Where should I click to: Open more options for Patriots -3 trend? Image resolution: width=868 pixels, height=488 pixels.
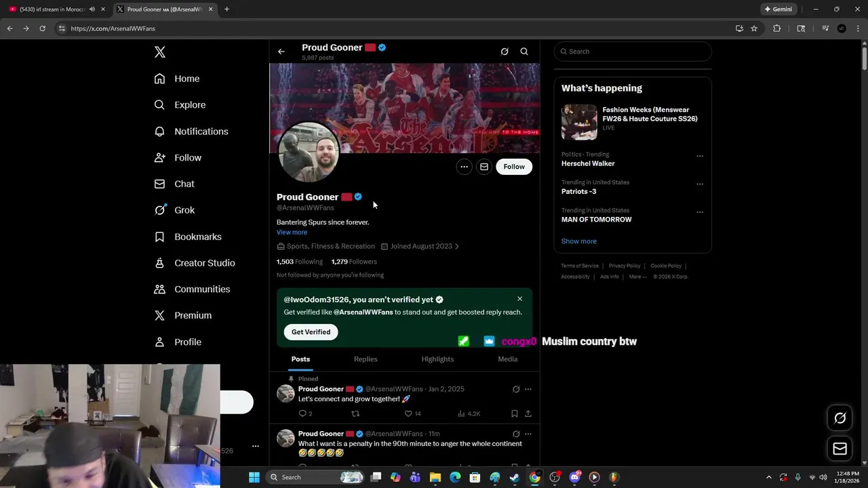(x=700, y=184)
